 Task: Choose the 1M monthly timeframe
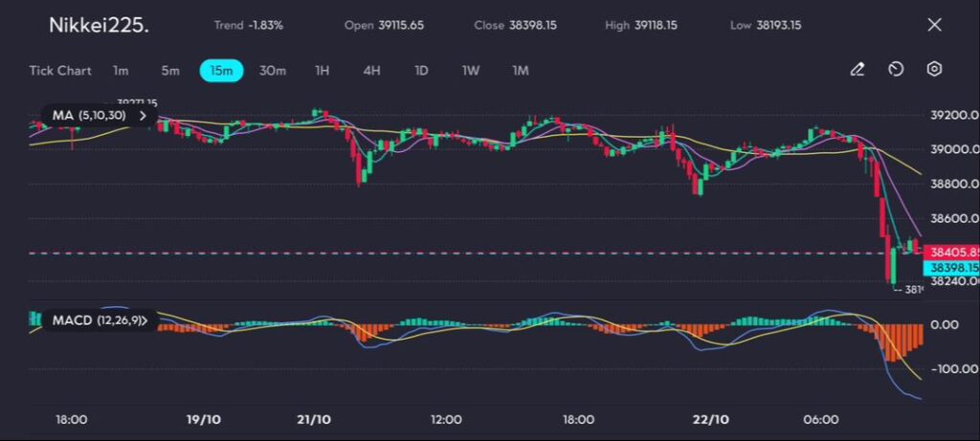pyautogui.click(x=520, y=70)
